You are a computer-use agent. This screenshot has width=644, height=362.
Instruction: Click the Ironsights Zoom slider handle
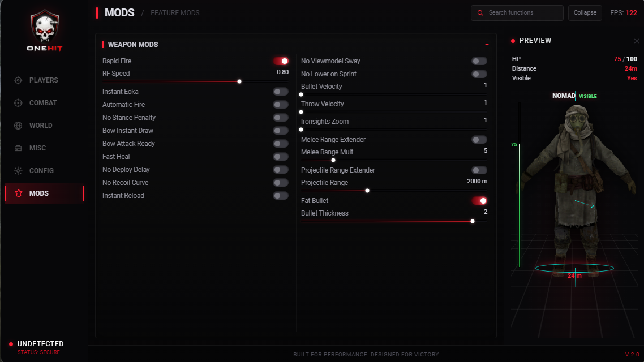[301, 130]
